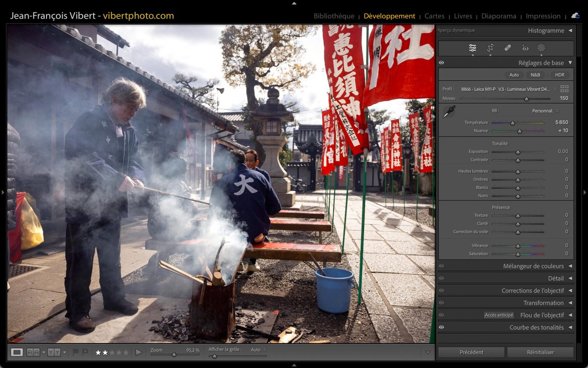Open the Cartes module
This screenshot has height=368, width=588.
pos(434,16)
